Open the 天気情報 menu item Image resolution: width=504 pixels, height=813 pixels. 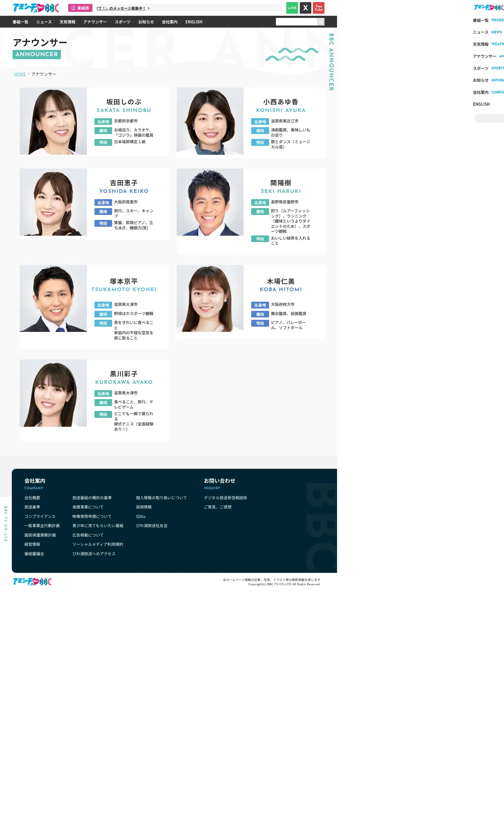(67, 22)
